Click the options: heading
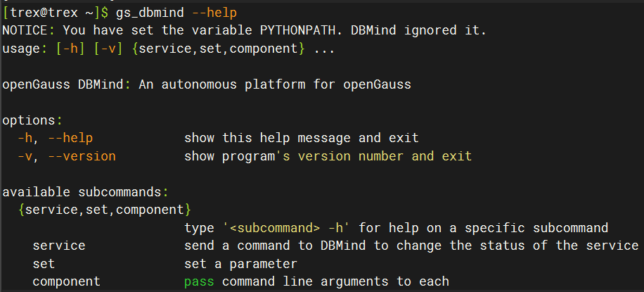The height and width of the screenshot is (292, 644). 32,121
